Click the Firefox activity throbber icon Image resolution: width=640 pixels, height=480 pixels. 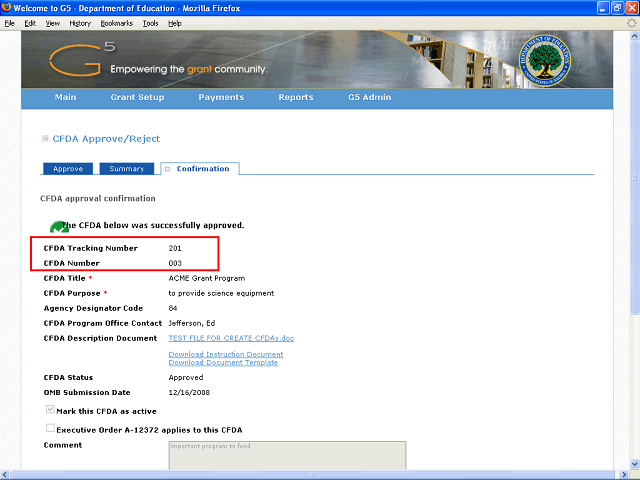(x=631, y=23)
